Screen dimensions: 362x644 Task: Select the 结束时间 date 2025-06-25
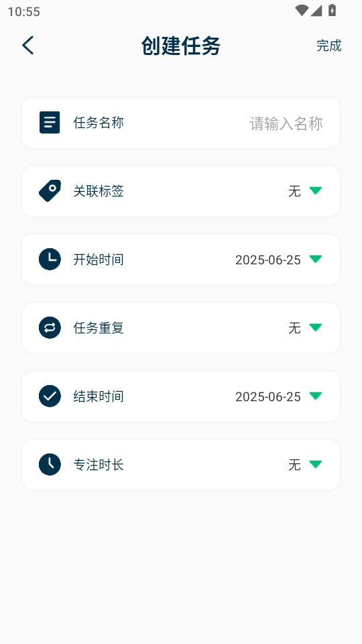(268, 396)
